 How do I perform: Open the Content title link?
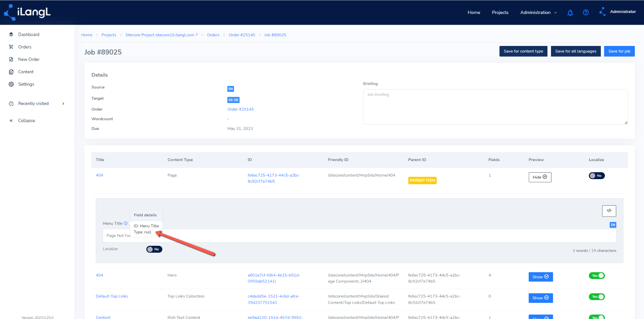(x=103, y=317)
